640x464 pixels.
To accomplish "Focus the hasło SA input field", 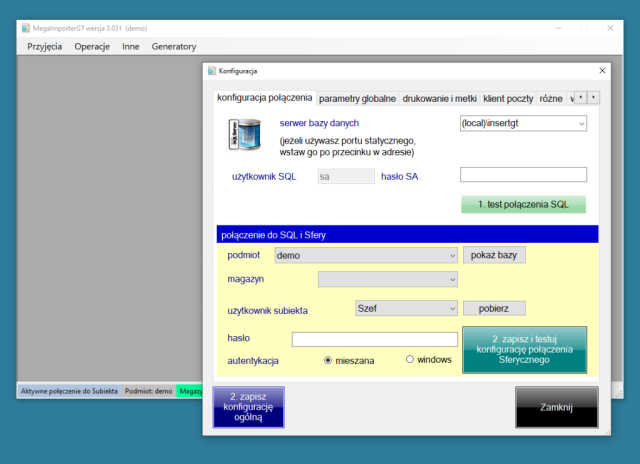I will pos(523,175).
